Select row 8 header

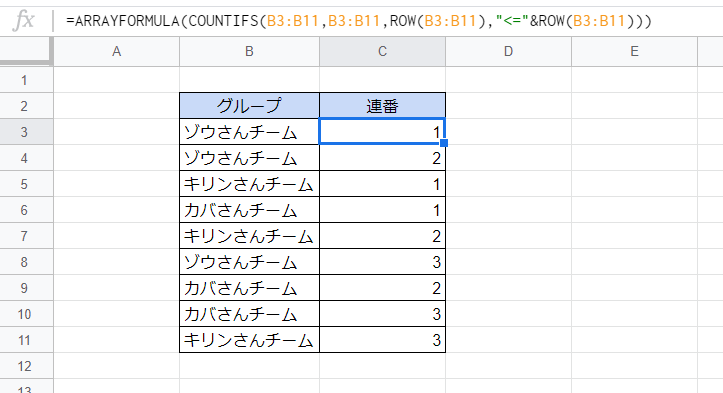pos(27,262)
